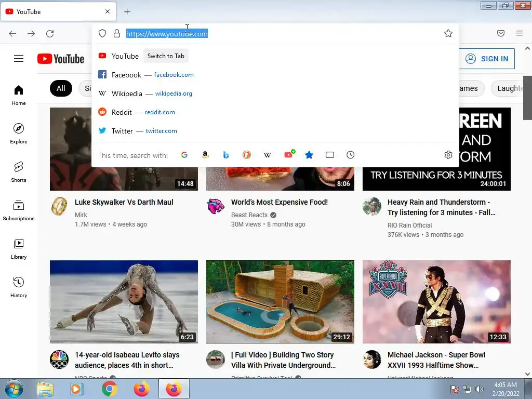Viewport: 532px width, 399px height.
Task: Open the Windows Start button
Action: [14, 389]
